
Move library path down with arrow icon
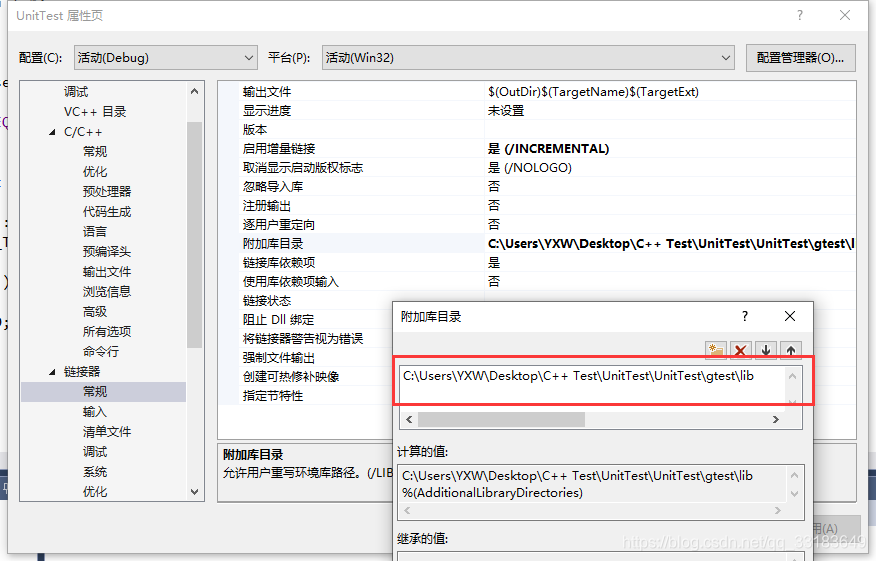[766, 350]
